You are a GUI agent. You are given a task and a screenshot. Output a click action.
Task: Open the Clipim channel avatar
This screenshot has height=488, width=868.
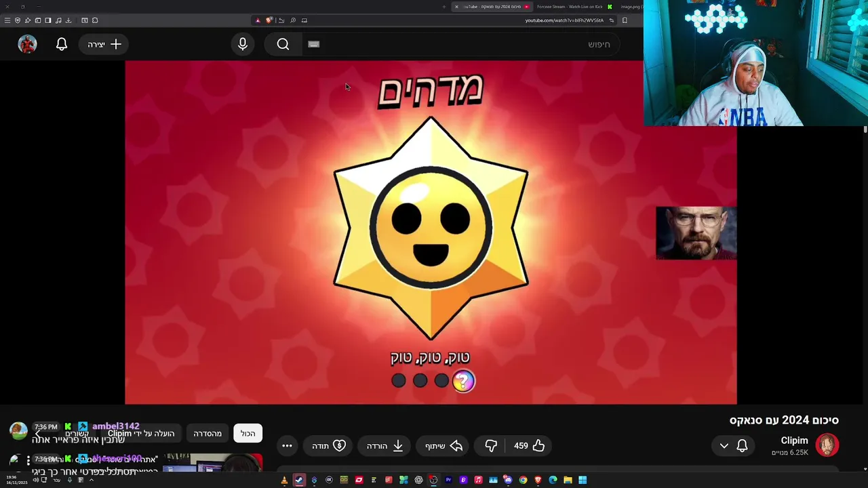827,445
